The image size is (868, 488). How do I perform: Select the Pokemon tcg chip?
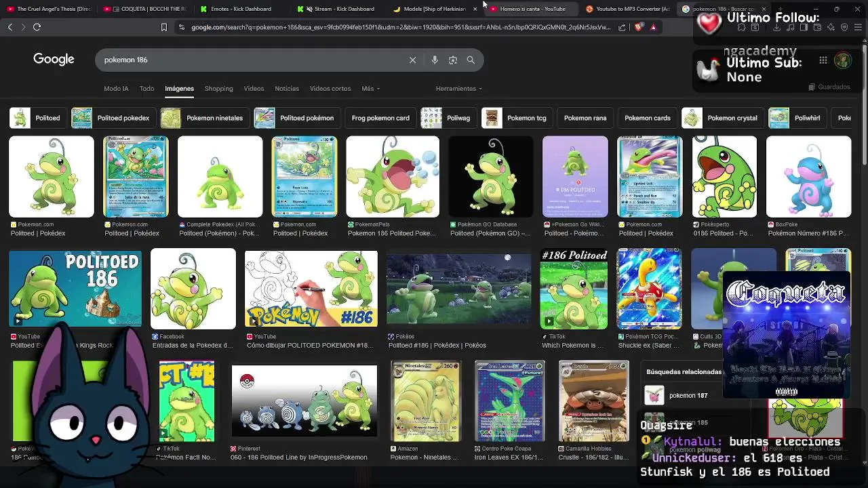[516, 118]
